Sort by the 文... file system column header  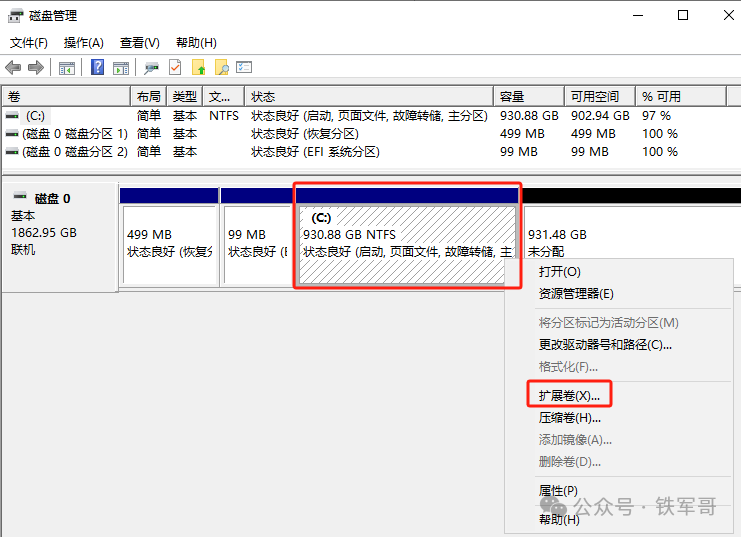(224, 97)
